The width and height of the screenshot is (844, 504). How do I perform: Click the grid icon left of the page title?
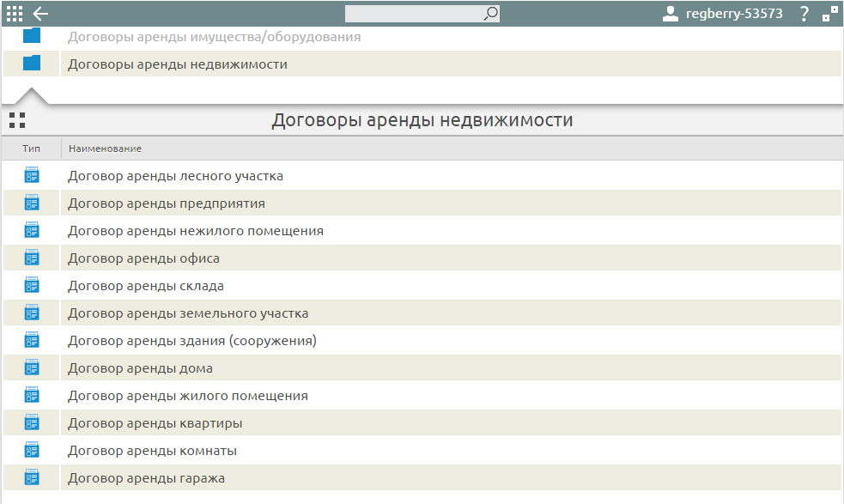tap(15, 119)
